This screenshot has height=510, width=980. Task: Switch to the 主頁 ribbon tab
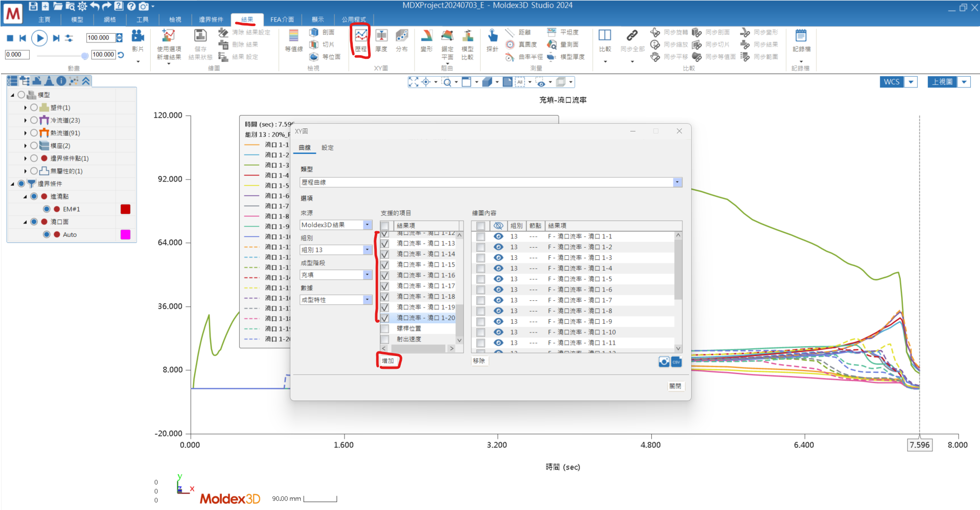tap(44, 19)
